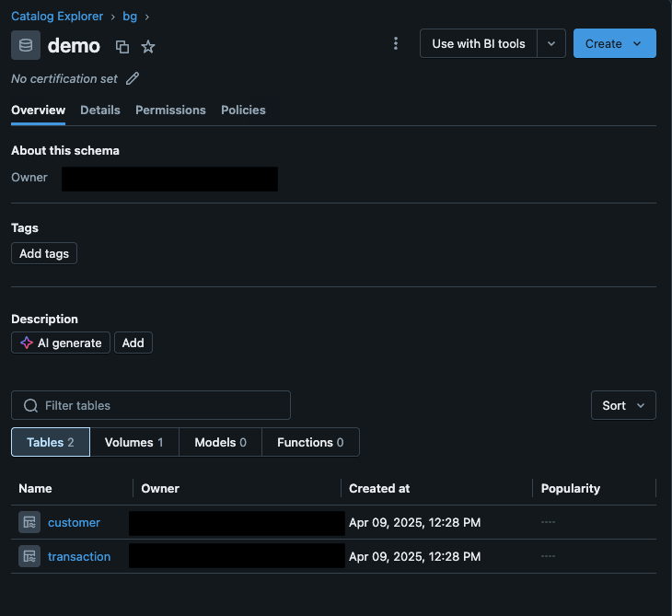Expand the Use with BI tools arrow
Image resolution: width=672 pixels, height=616 pixels.
point(551,43)
